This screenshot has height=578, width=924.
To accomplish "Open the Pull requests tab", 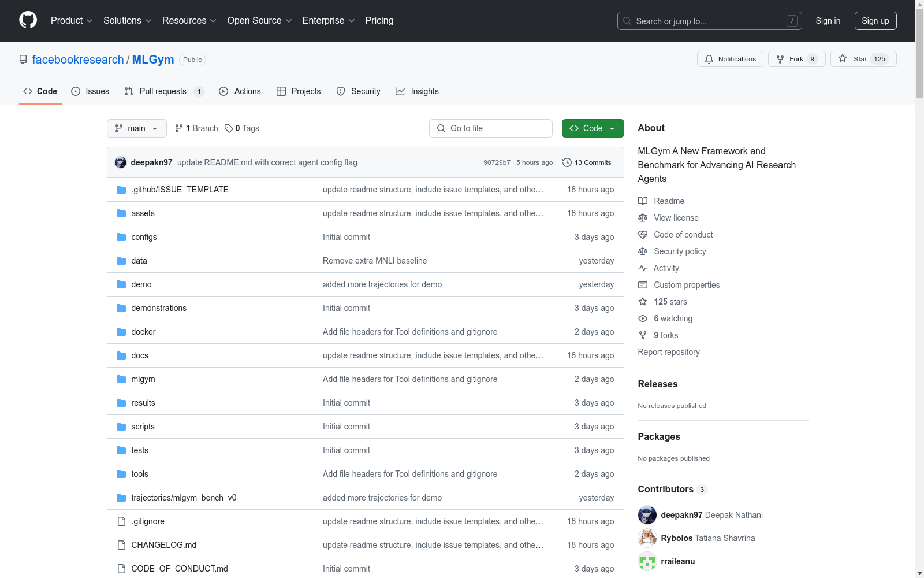I will pyautogui.click(x=165, y=91).
